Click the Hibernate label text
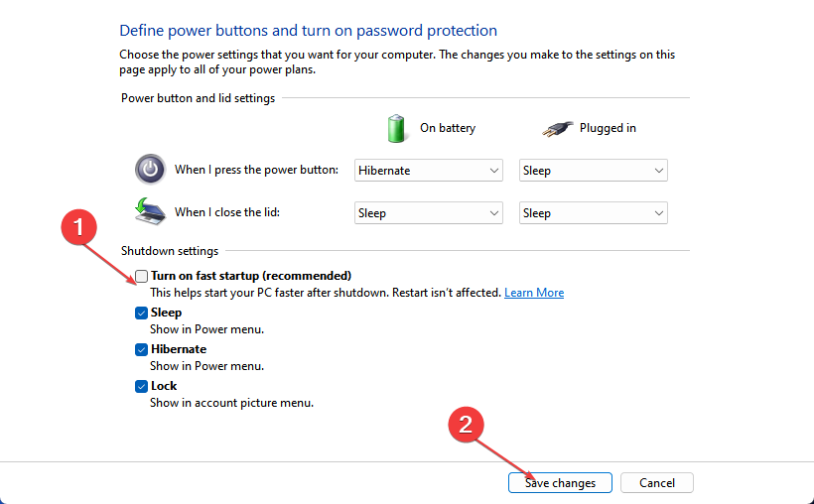The width and height of the screenshot is (814, 504). (178, 349)
